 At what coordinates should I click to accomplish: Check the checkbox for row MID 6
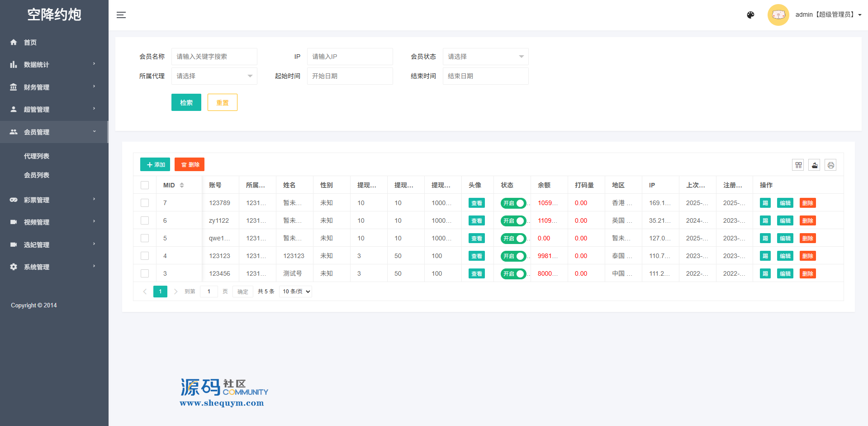[x=145, y=220]
